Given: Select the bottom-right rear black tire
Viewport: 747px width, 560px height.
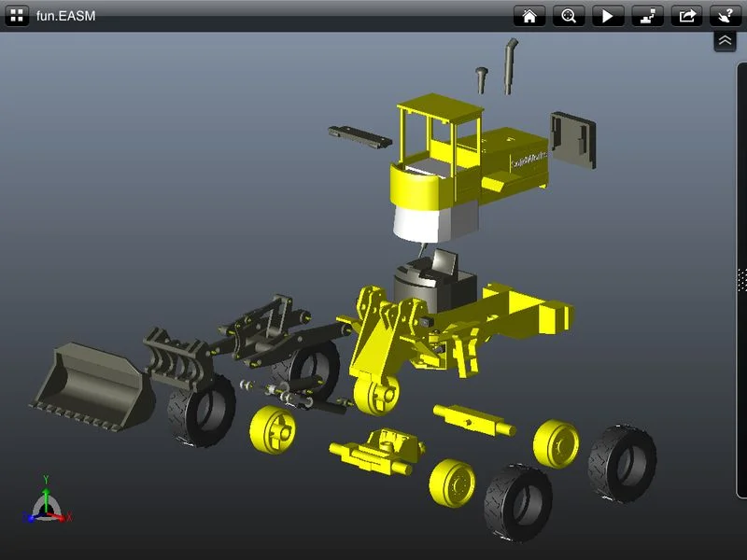Looking at the screenshot, I should pyautogui.click(x=623, y=462).
